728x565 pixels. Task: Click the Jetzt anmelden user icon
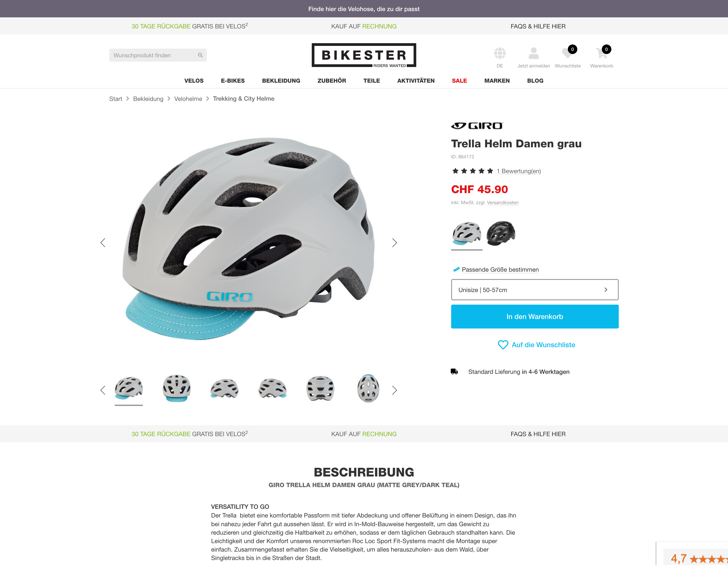click(533, 53)
